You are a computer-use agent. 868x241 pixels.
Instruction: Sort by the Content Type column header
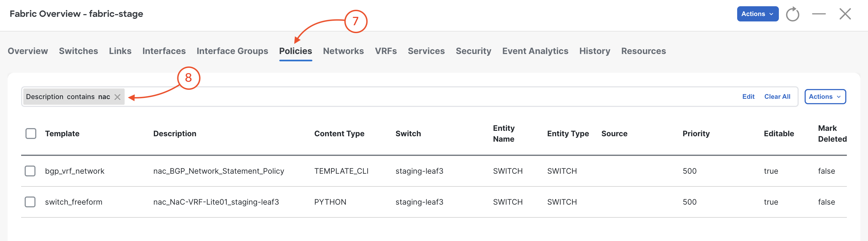coord(339,134)
